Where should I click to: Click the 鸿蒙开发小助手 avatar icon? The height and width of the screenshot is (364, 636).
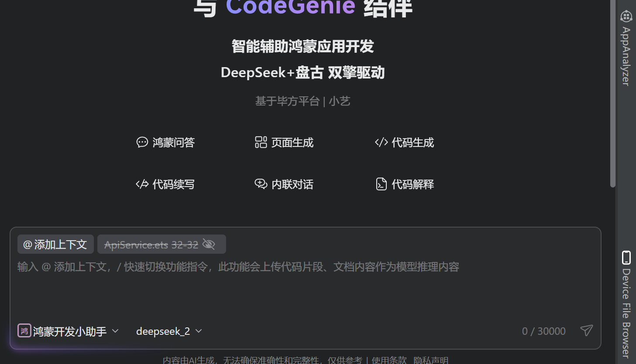[x=24, y=331]
